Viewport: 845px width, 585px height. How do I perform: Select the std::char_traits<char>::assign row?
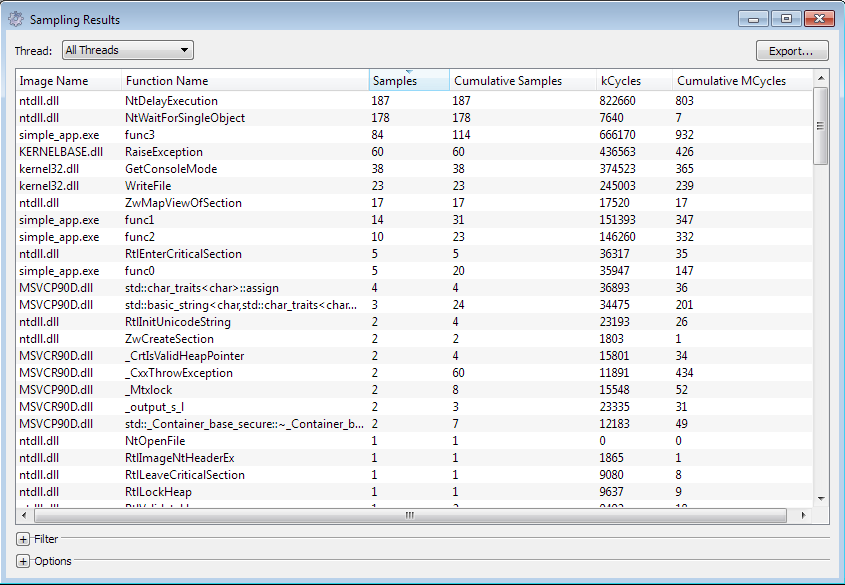tap(414, 288)
